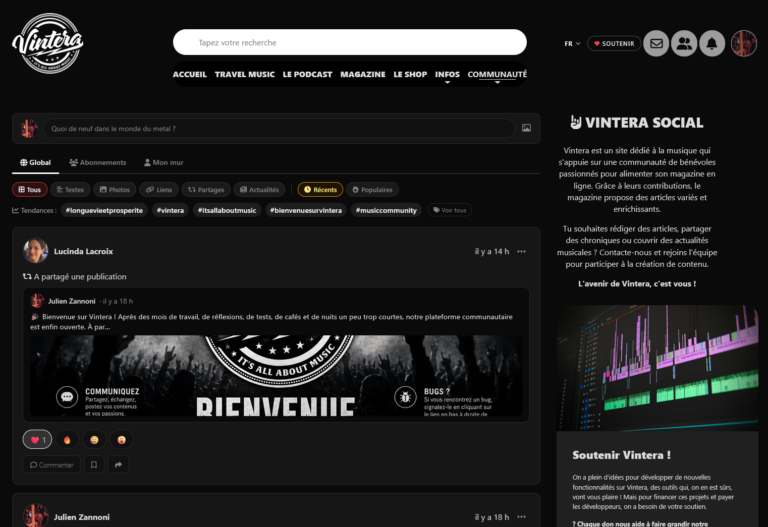This screenshot has width=768, height=527.
Task: Open Julien Zannoni's name on bottom post
Action: 82,517
